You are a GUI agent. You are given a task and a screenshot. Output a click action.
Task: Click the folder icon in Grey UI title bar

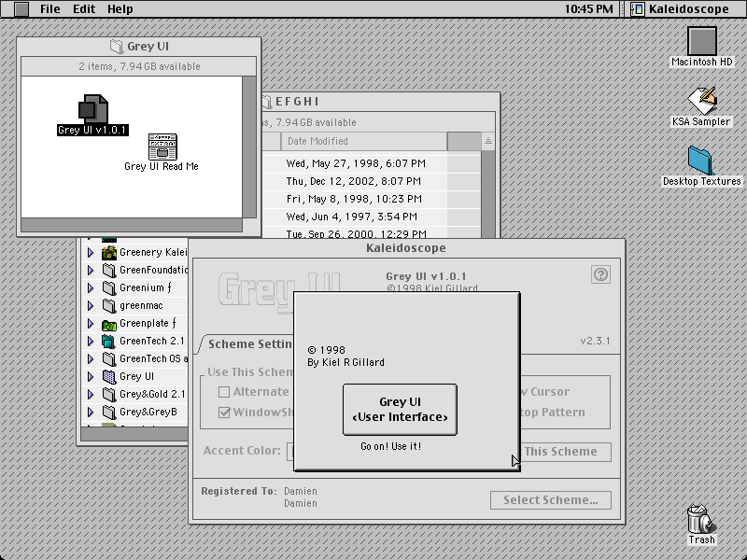pyautogui.click(x=117, y=46)
